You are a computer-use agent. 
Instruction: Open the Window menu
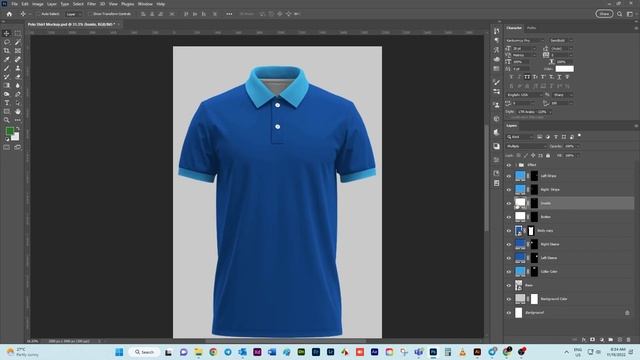point(145,4)
